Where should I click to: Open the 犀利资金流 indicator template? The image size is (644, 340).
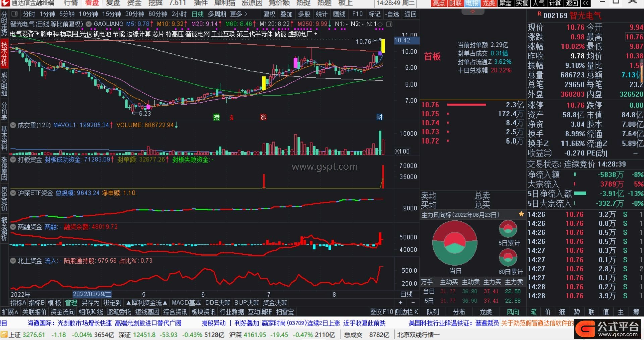(147, 303)
